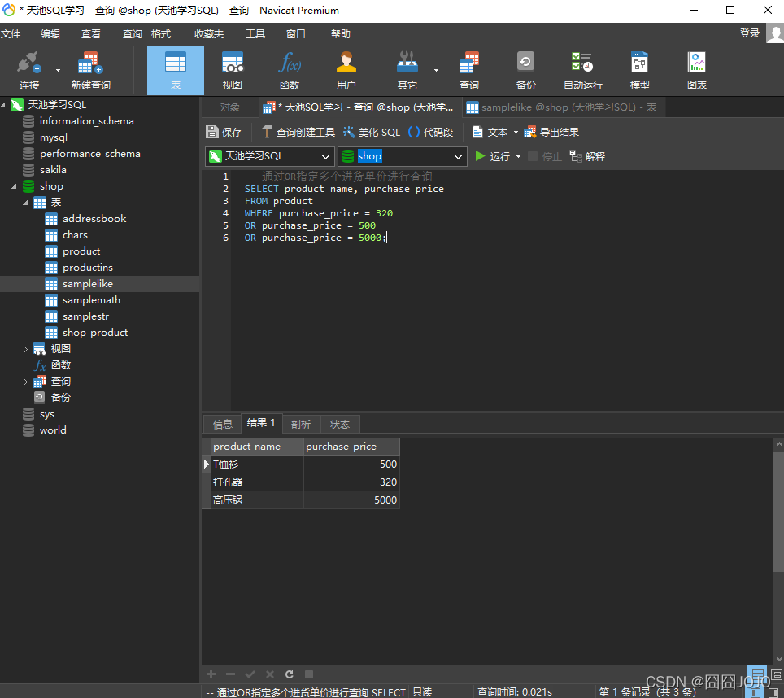Screen dimensions: 784x698
Task: Click 导出结果 to export results
Action: [551, 132]
